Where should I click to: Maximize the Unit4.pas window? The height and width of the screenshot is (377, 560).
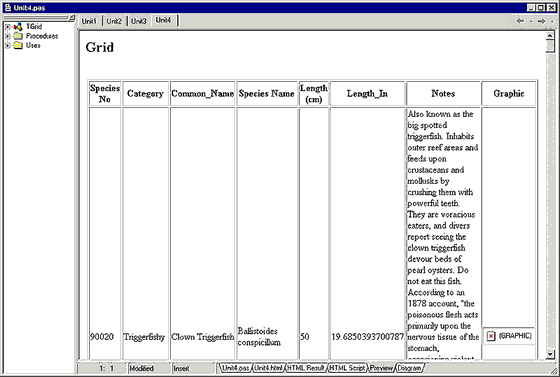(541, 7)
